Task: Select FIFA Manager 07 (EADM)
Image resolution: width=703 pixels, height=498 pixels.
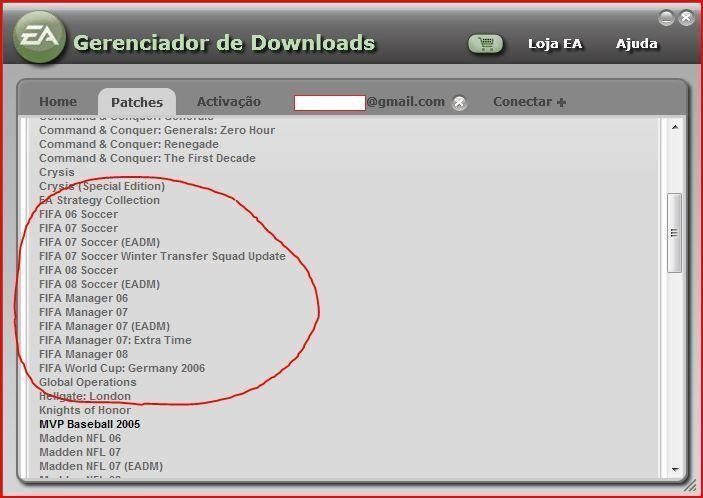Action: pyautogui.click(x=104, y=326)
